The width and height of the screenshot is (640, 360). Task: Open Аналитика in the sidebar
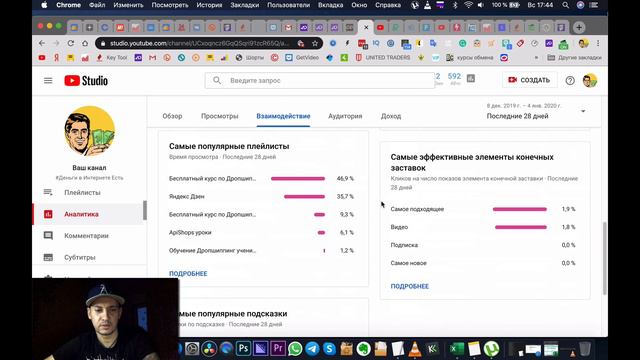coord(87,214)
